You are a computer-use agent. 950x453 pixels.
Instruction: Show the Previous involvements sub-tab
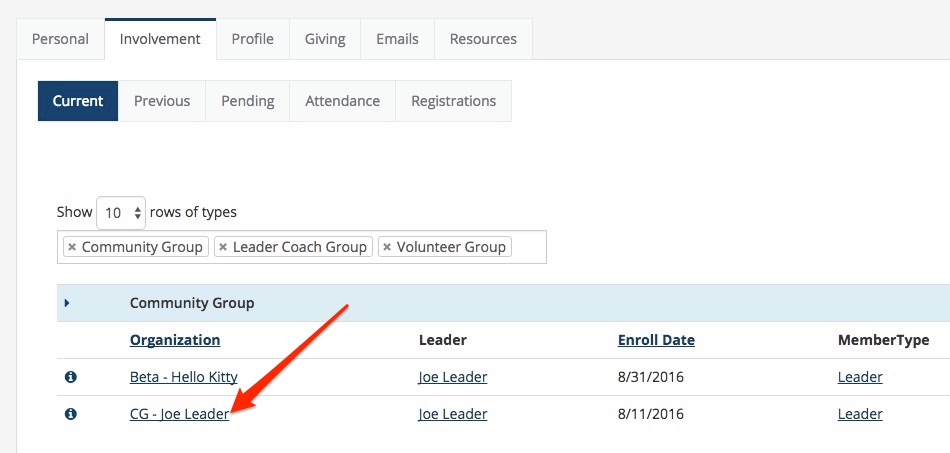click(162, 101)
